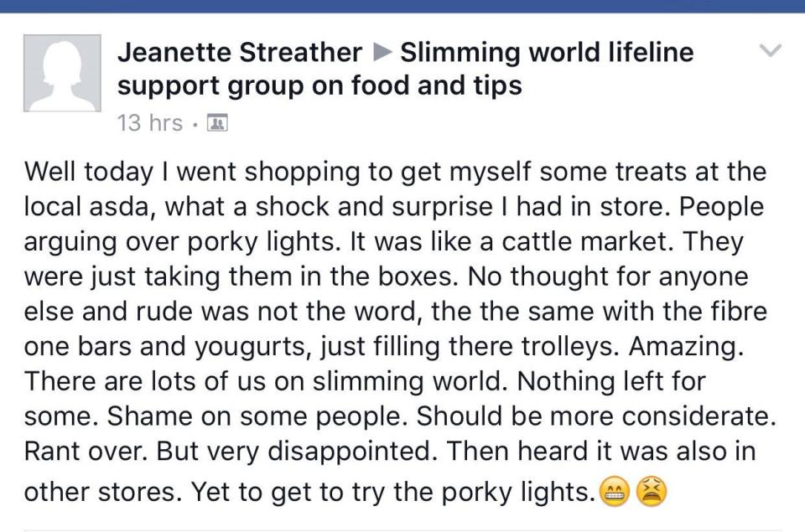Open the post options chevron menu

(x=770, y=50)
